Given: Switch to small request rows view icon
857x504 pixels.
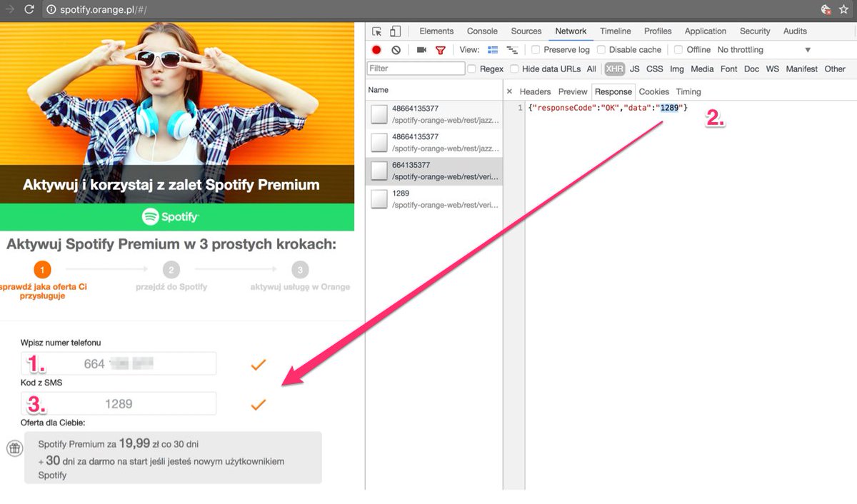Looking at the screenshot, I should pyautogui.click(x=511, y=50).
